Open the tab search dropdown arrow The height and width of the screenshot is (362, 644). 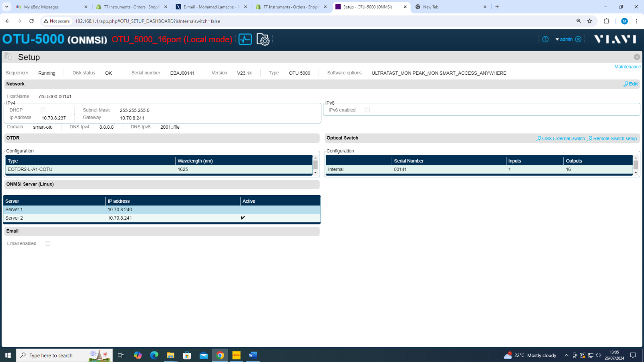click(6, 7)
